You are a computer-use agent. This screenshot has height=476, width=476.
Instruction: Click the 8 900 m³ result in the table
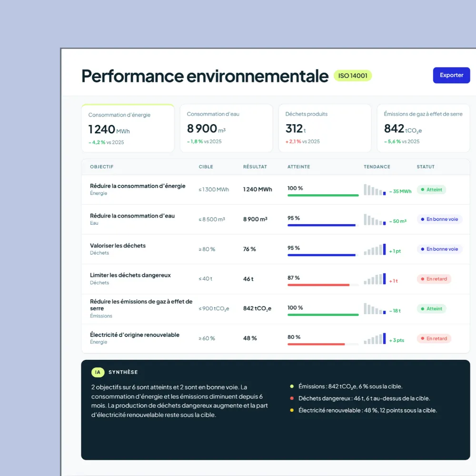[x=255, y=219]
